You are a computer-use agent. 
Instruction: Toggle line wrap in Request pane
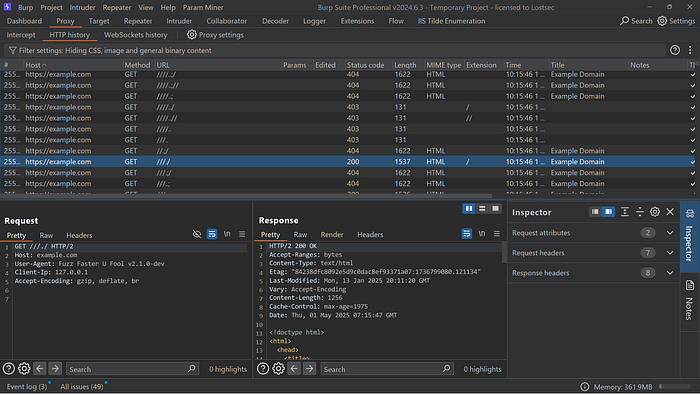click(212, 234)
